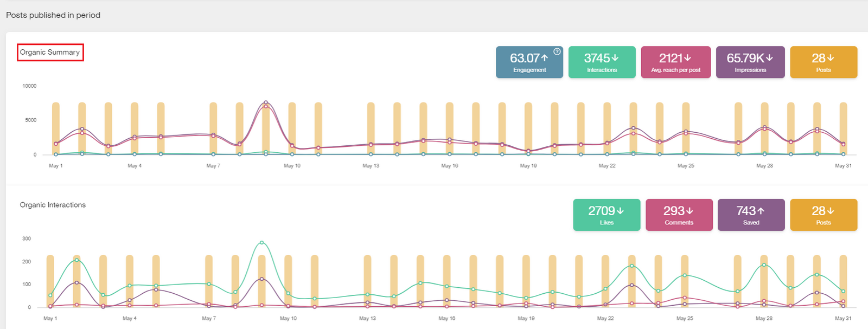Click the up arrow next to 743 Saved
This screenshot has width=868, height=329.
coord(761,211)
